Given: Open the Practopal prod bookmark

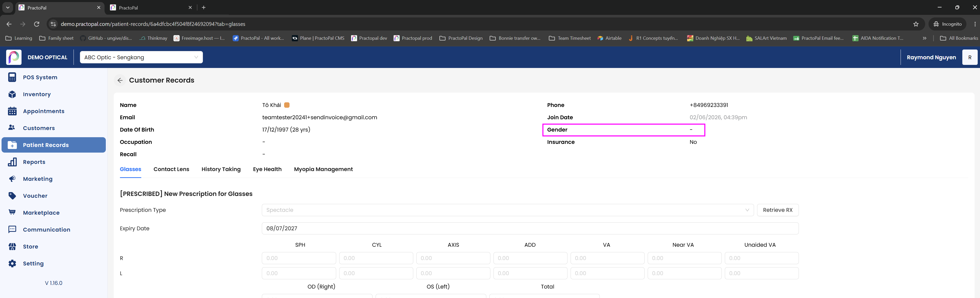Looking at the screenshot, I should click(413, 38).
